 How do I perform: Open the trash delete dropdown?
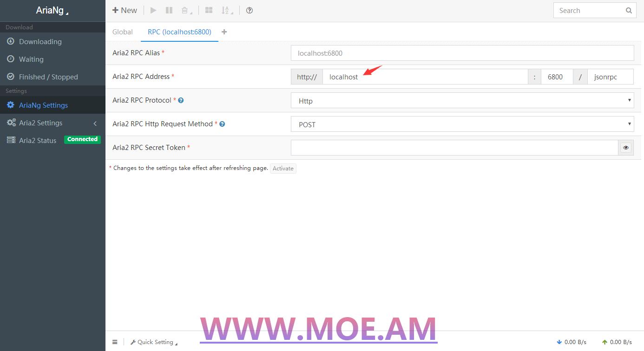(187, 10)
